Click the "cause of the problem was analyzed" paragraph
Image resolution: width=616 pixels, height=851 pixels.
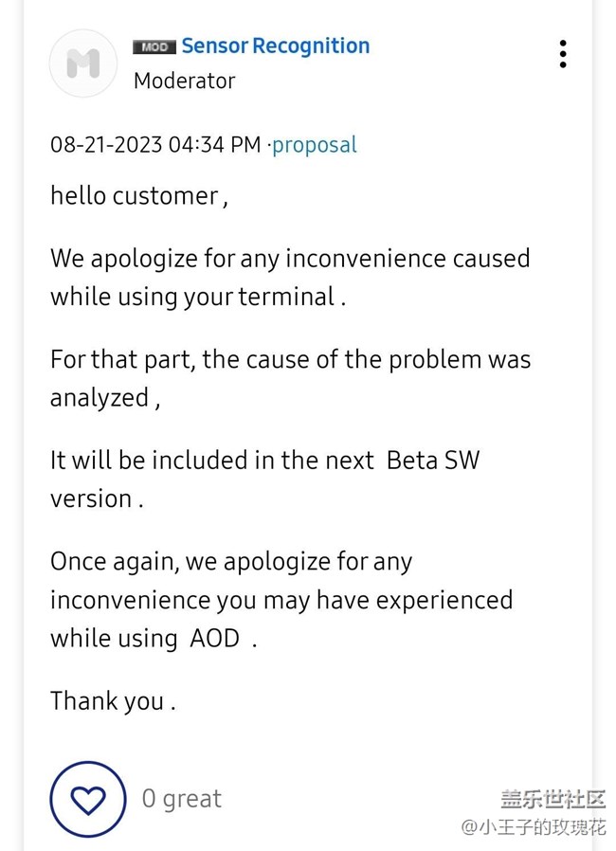pos(289,378)
